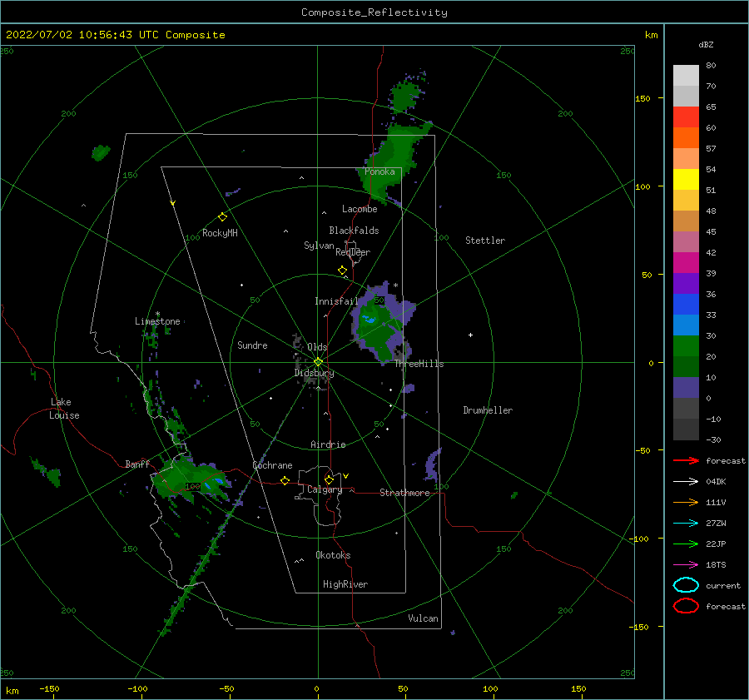Click the white 04DK arrow icon
The width and height of the screenshot is (749, 700).
[686, 482]
